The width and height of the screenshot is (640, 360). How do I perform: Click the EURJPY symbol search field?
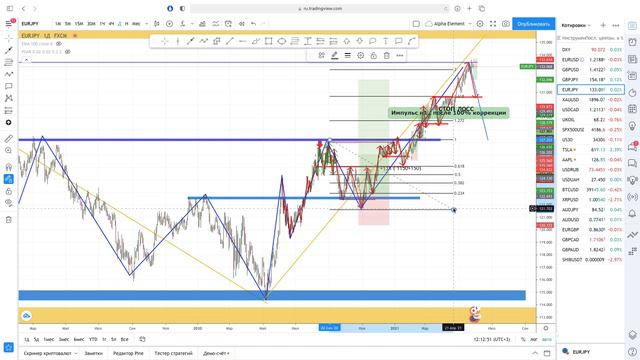31,24
